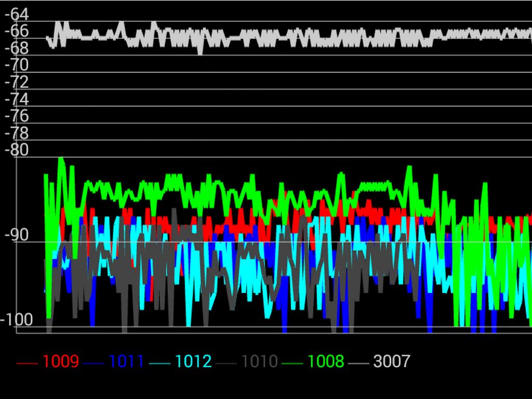Click the -90 y-axis label
The height and width of the screenshot is (399, 532).
[16, 235]
